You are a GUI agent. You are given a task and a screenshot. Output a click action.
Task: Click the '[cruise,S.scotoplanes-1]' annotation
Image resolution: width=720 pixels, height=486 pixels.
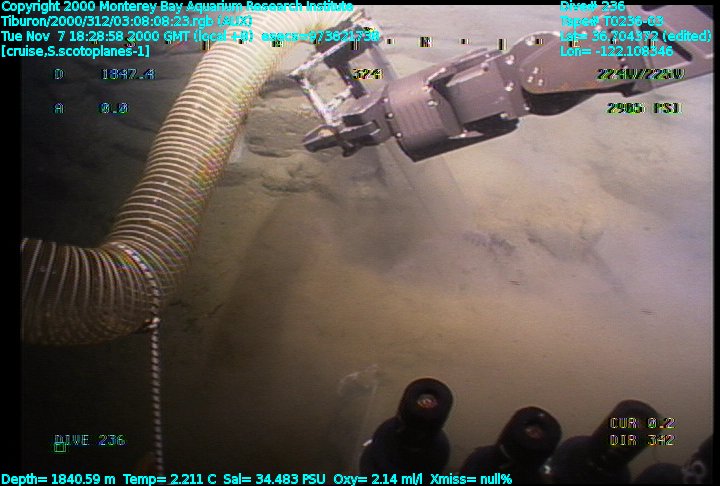point(75,51)
